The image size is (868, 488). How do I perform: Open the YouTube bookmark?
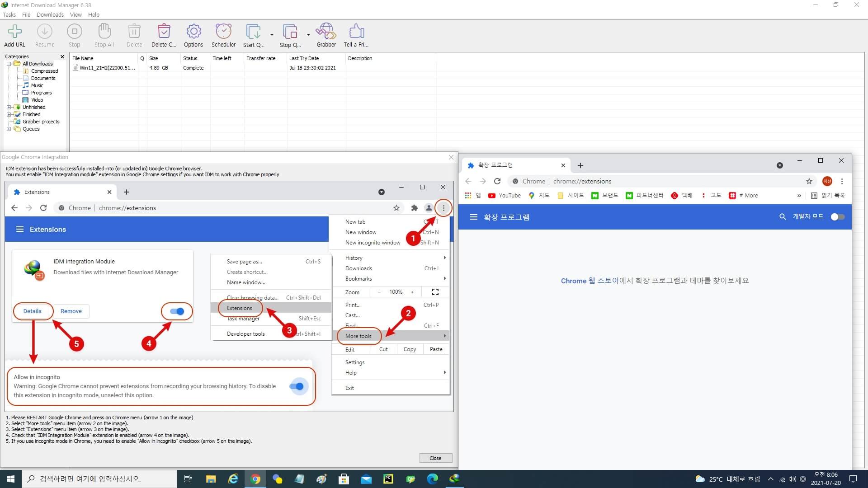505,196
